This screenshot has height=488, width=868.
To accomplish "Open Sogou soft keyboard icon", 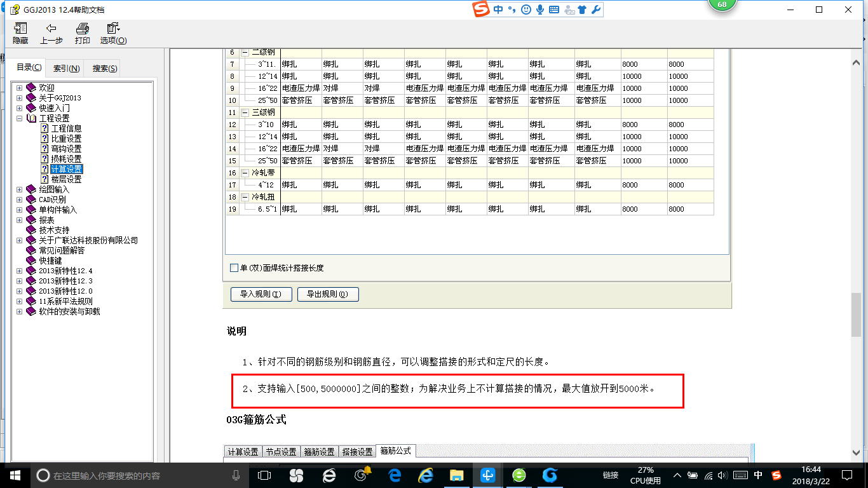I will click(554, 10).
